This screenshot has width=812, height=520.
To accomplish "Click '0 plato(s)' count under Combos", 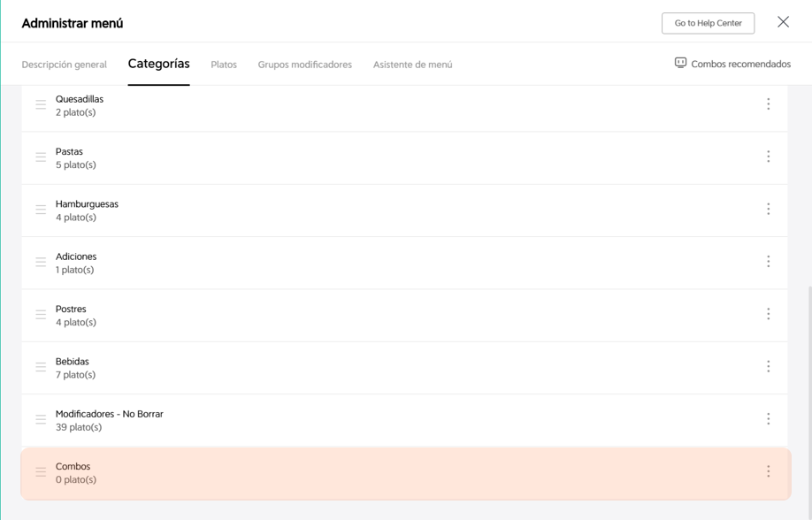I will click(x=76, y=479).
